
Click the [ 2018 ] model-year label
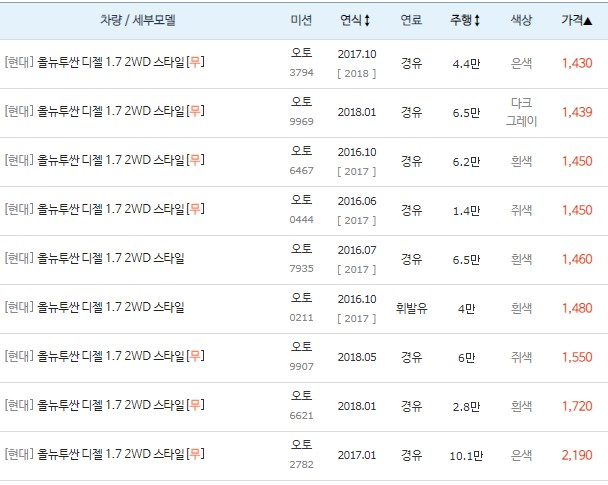(357, 74)
